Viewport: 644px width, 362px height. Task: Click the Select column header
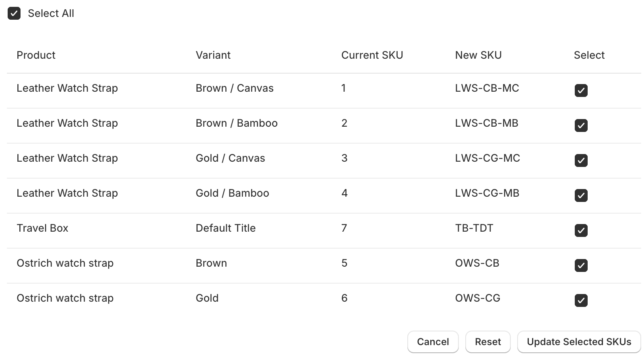click(x=589, y=55)
